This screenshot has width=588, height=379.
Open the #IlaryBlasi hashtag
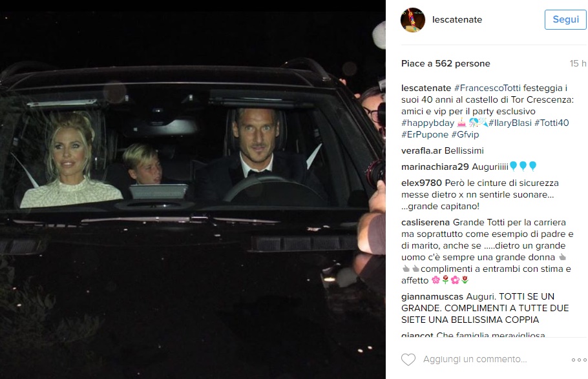510,123
